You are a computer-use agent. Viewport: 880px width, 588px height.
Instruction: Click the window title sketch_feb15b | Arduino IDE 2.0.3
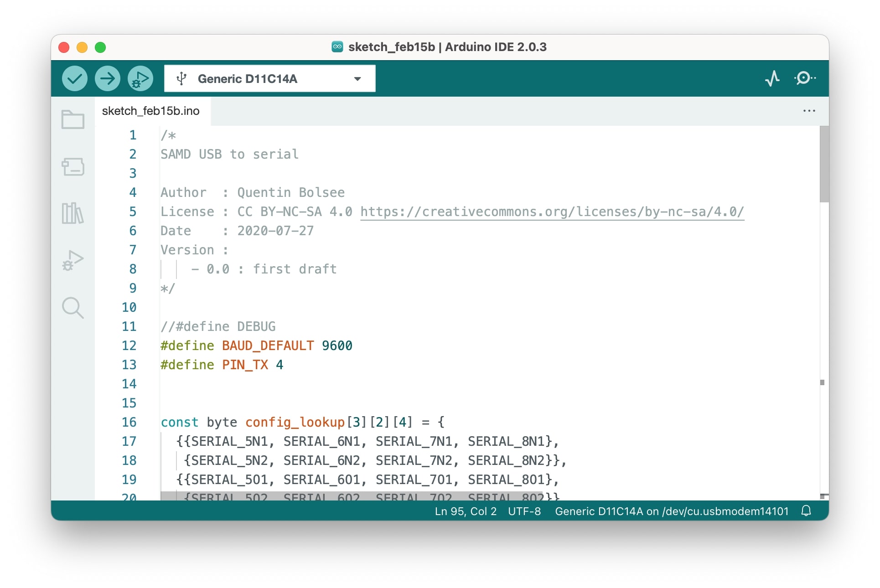[447, 47]
